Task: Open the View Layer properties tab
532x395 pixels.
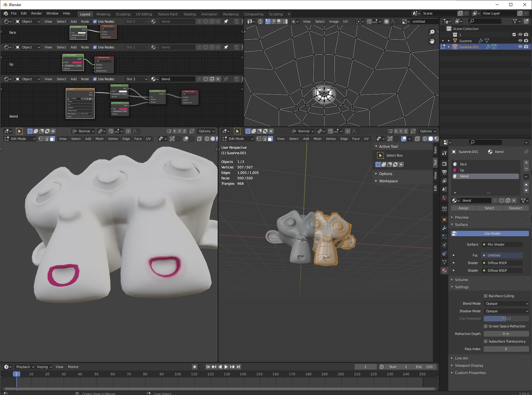Action: tap(444, 181)
